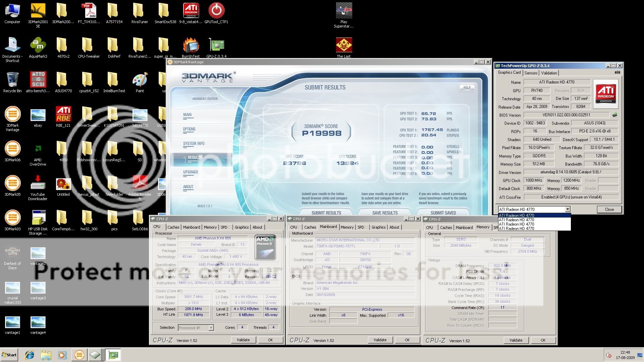Screen dimensions: 644x362
Task: Open Caches tab in the first CPU-Z window
Action: pos(173,227)
